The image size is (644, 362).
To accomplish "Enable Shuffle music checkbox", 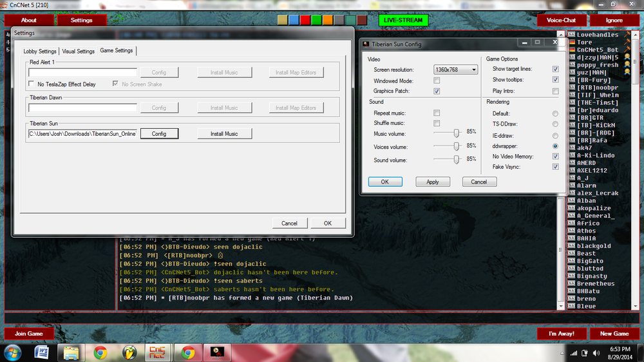I will [437, 123].
